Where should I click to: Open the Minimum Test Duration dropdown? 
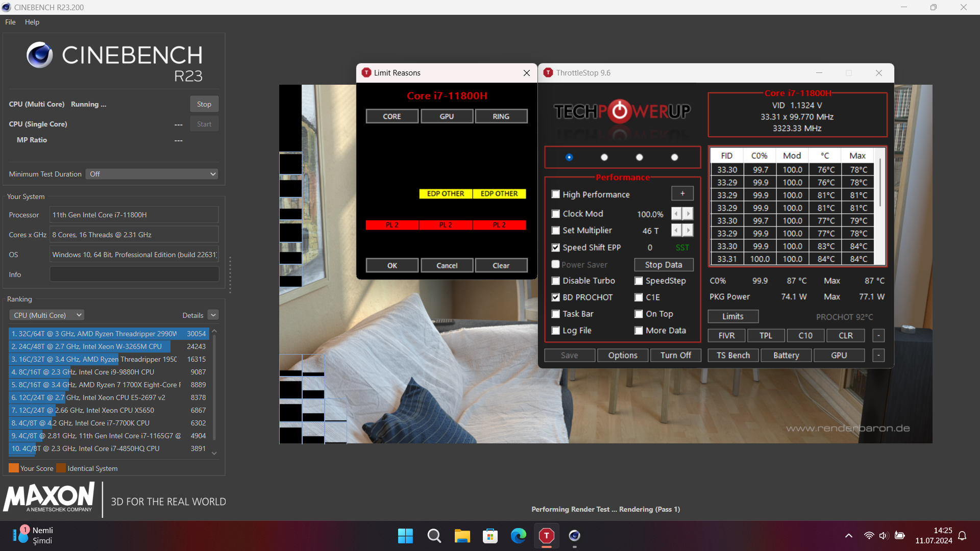(x=152, y=174)
